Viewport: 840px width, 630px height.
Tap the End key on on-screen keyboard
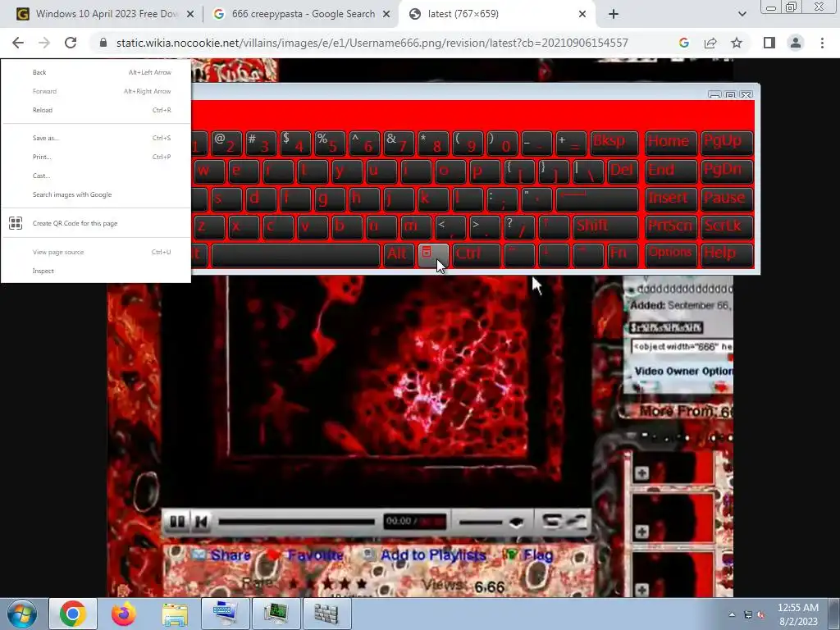670,171
